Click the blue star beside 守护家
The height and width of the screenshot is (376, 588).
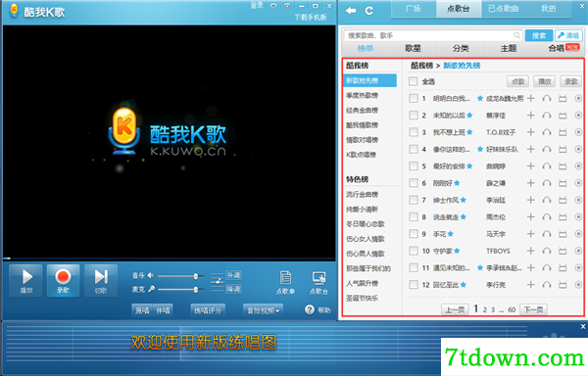click(x=457, y=251)
